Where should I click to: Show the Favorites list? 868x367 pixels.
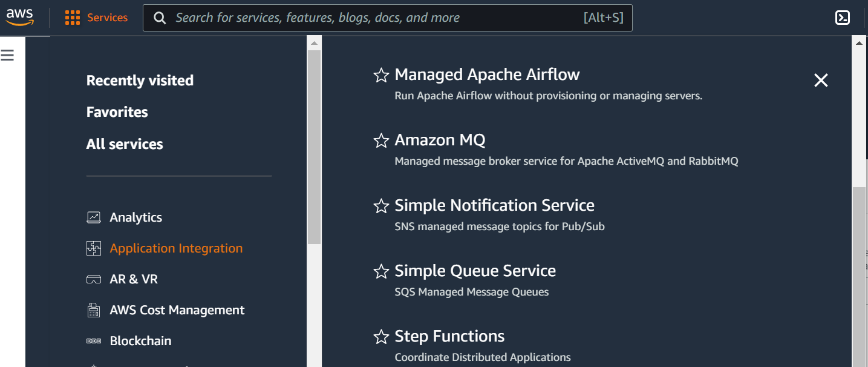(117, 112)
